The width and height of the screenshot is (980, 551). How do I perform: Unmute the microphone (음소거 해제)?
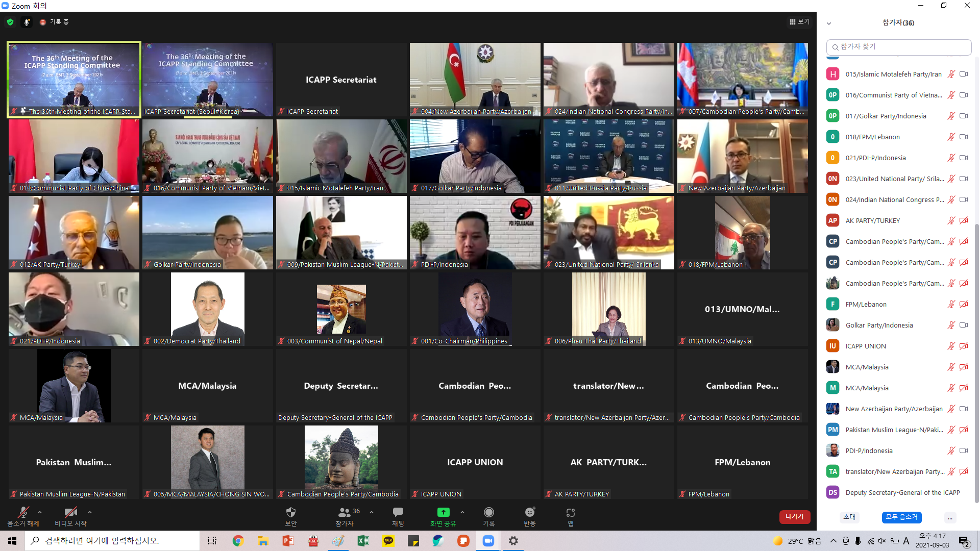(23, 516)
